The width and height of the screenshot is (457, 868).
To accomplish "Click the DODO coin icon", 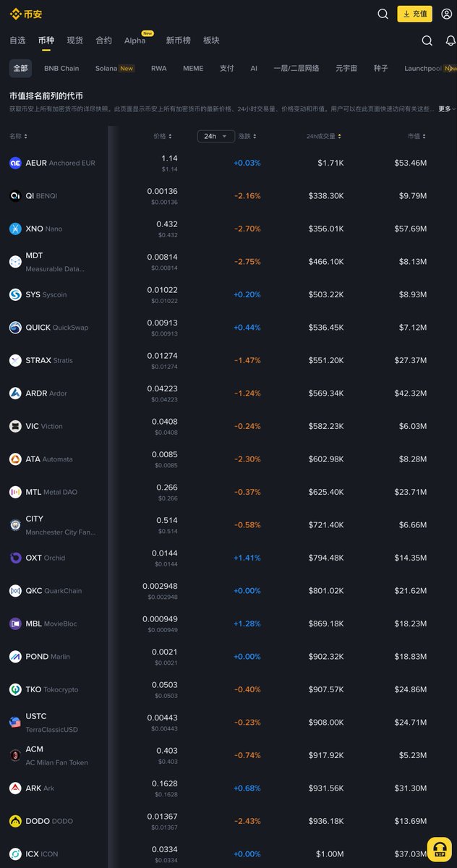I will 15,821.
